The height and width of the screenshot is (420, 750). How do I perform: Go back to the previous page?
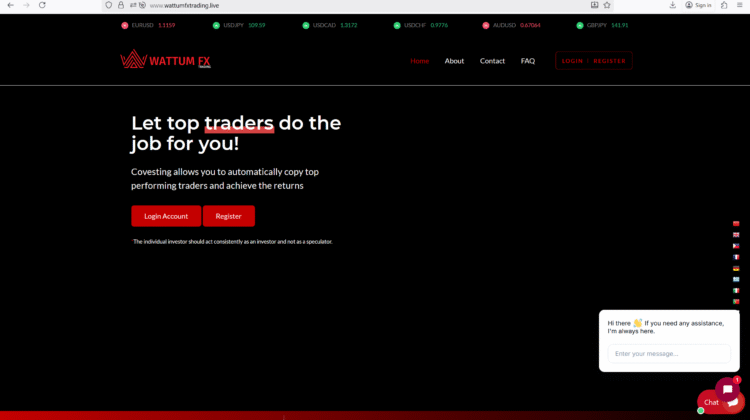click(10, 5)
